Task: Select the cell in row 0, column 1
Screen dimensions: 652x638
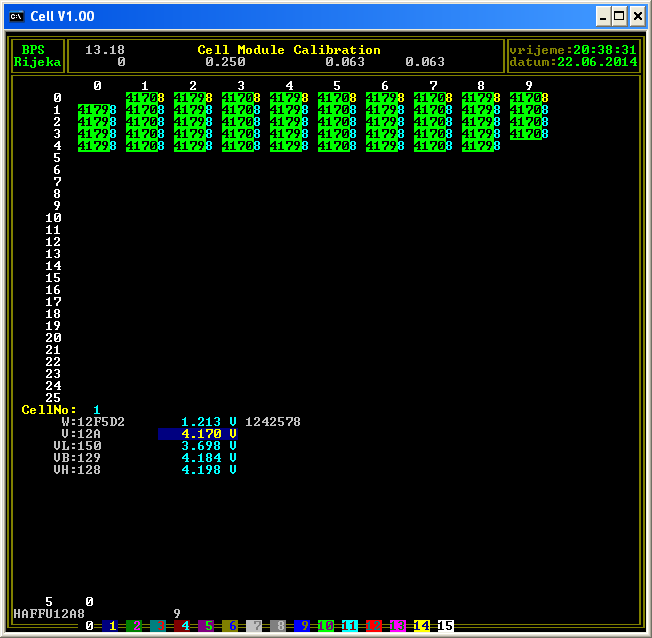Action: click(x=145, y=98)
